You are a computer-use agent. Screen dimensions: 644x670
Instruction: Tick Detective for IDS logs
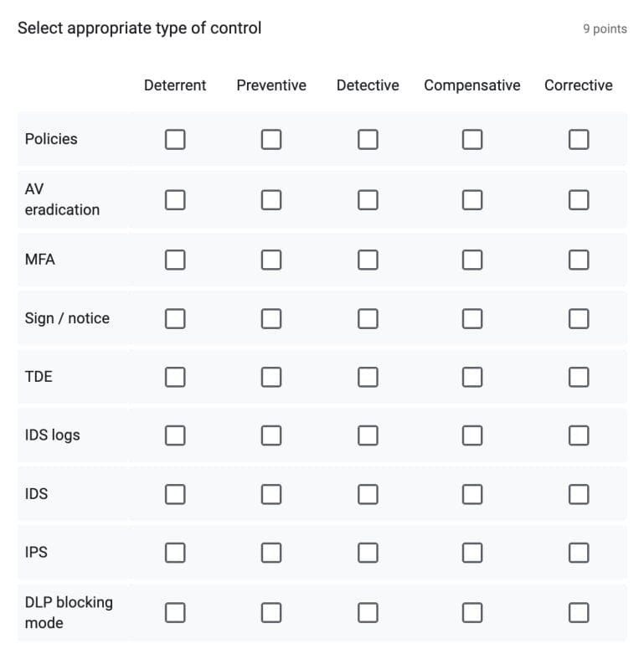click(x=368, y=435)
